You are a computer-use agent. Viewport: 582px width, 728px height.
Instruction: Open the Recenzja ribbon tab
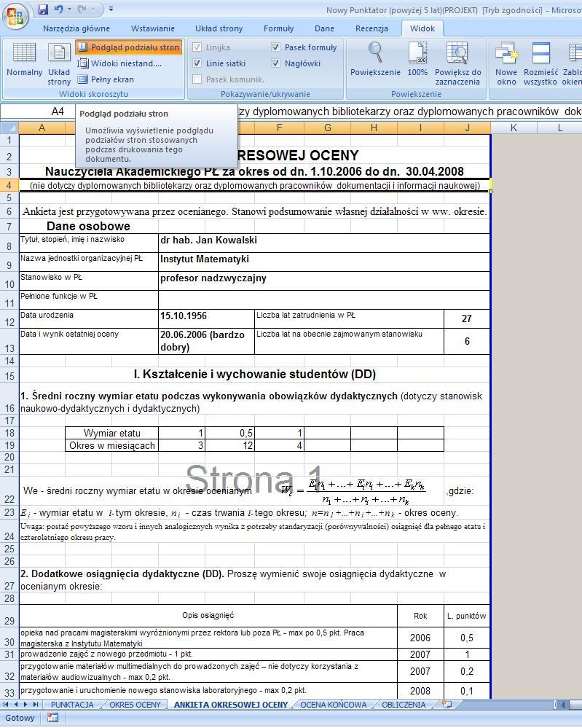tap(371, 28)
